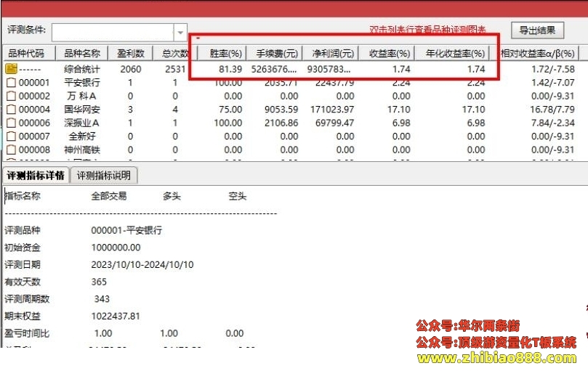
Task: Click the folder icon of 综合统计 row
Action: [11, 69]
